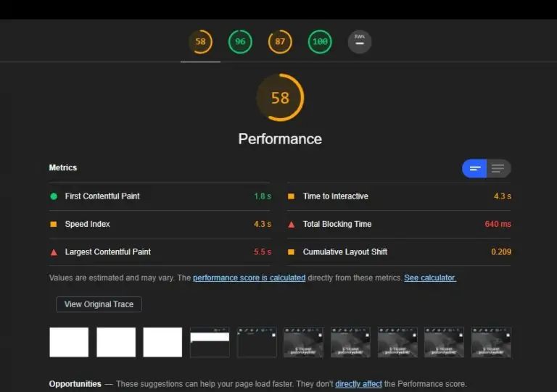Screen dimensions: 557x392
Task: Click the orange square beside Time to Interactive
Action: tap(291, 196)
